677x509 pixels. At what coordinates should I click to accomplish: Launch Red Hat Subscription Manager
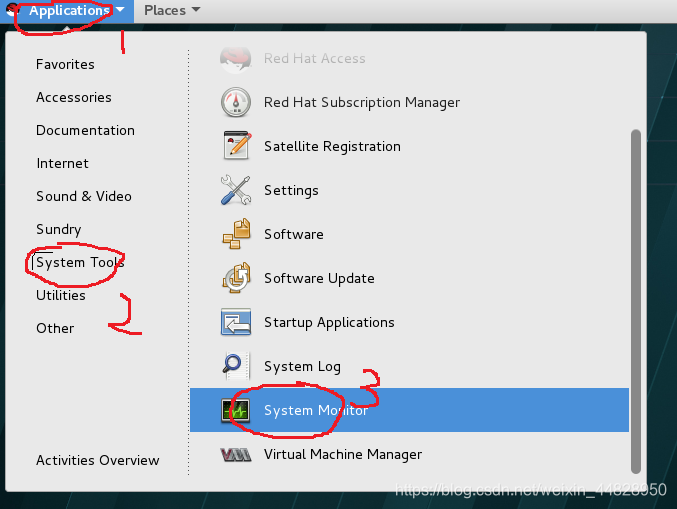[x=362, y=103]
